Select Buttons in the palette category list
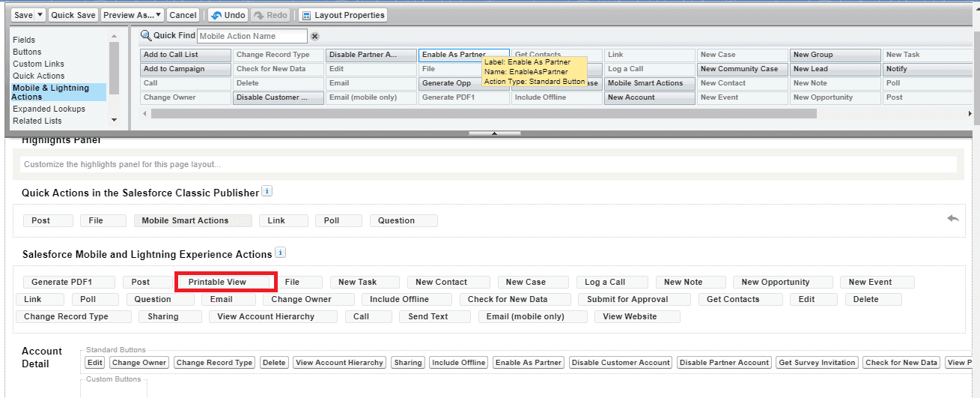Screen dimensions: 980x398 pyautogui.click(x=27, y=52)
